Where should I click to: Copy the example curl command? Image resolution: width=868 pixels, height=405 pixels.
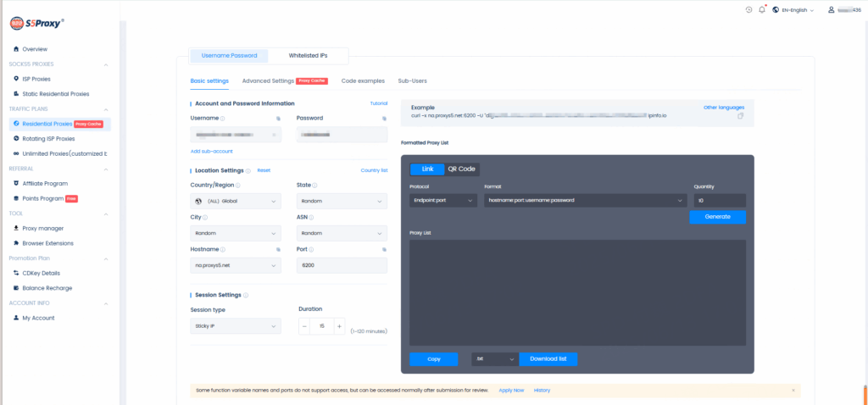741,116
